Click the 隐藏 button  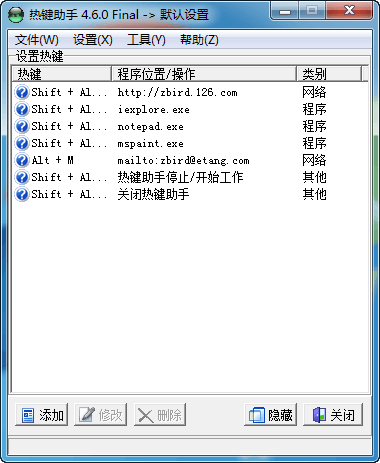pos(270,415)
